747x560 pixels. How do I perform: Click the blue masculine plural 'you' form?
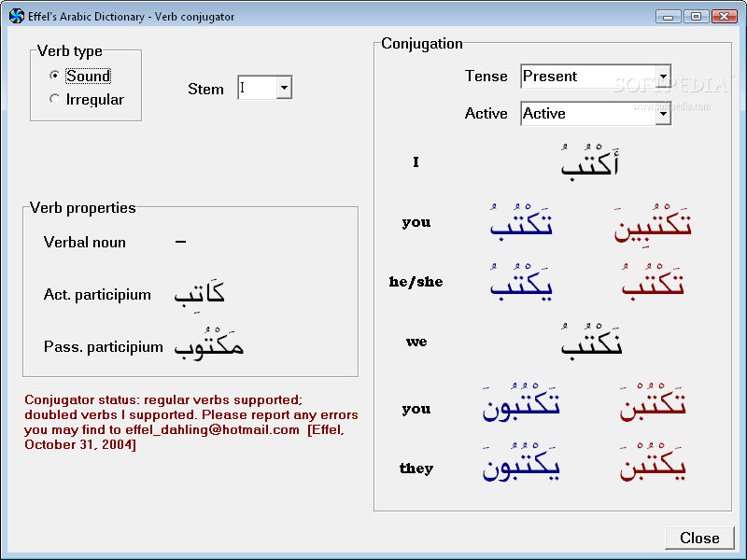tap(521, 402)
